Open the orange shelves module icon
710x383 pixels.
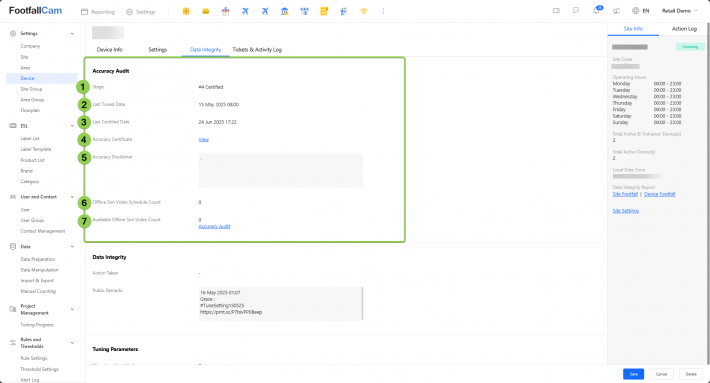click(186, 11)
